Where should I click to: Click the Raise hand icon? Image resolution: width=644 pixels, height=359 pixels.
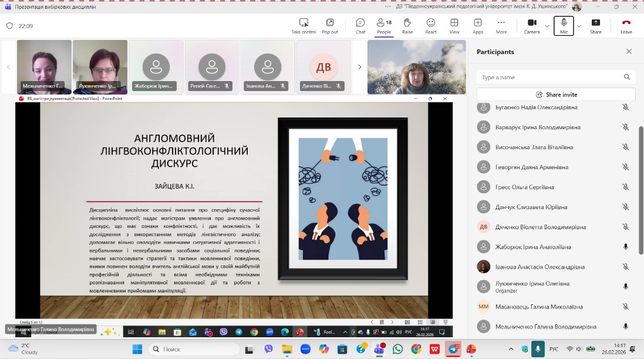tap(407, 25)
